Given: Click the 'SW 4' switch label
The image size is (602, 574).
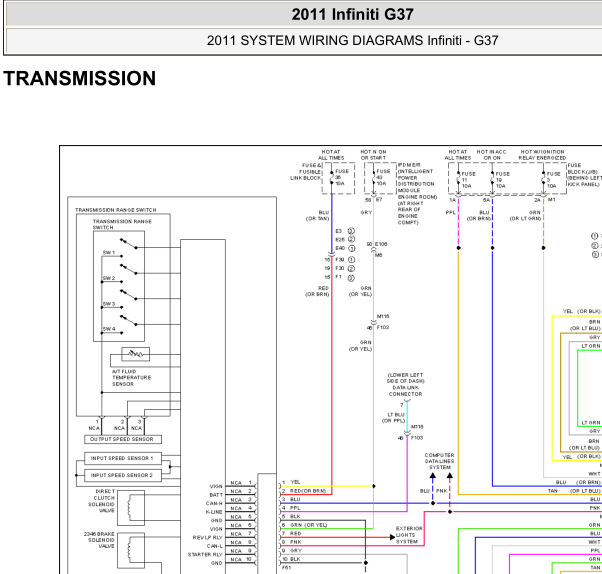Looking at the screenshot, I should tap(109, 329).
